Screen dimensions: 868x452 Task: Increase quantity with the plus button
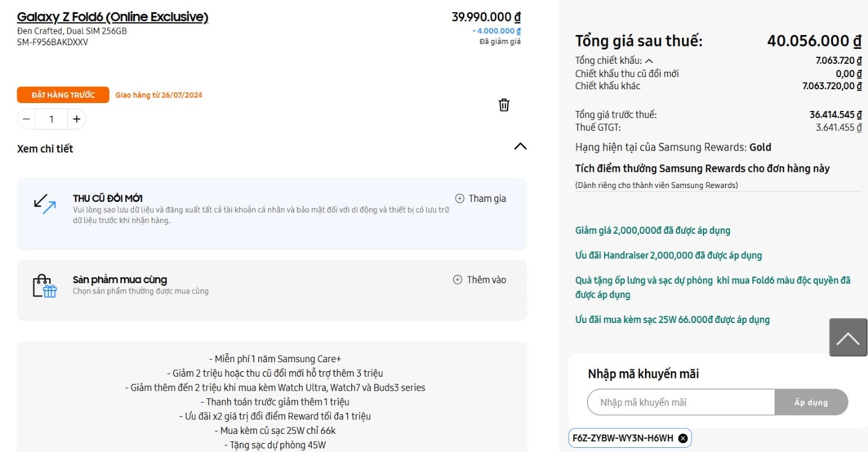[77, 119]
